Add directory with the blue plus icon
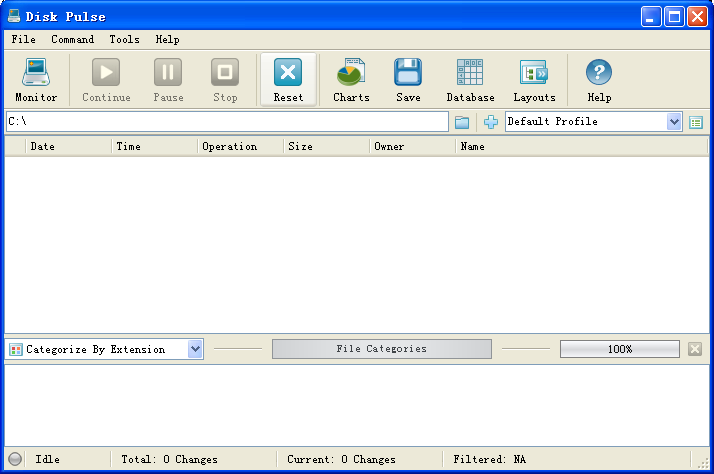The image size is (714, 474). [490, 122]
